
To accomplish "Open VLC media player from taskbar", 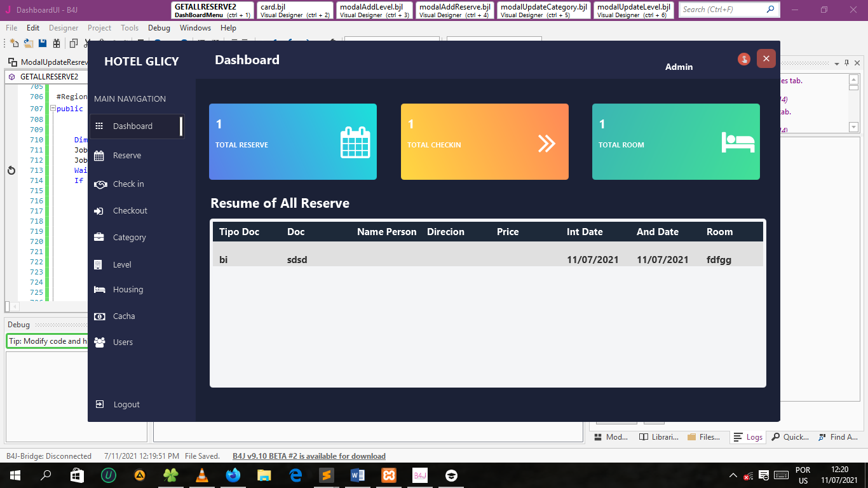I will pyautogui.click(x=202, y=475).
